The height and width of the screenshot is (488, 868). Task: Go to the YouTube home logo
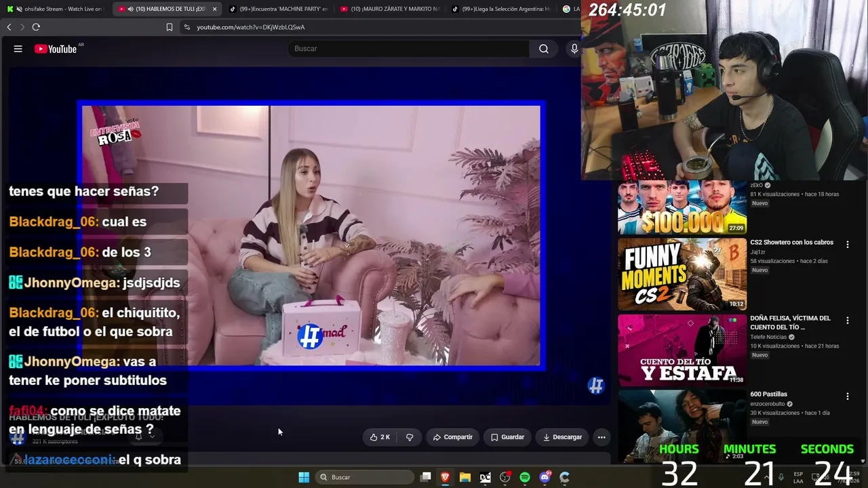click(x=56, y=49)
